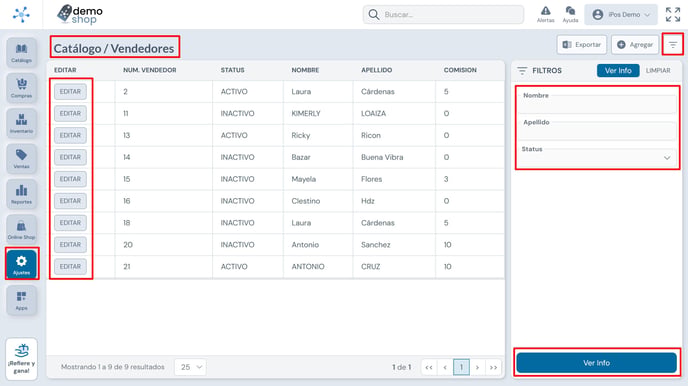Open the Ayuda help icon
Screen dimensions: 688x386
(x=570, y=14)
